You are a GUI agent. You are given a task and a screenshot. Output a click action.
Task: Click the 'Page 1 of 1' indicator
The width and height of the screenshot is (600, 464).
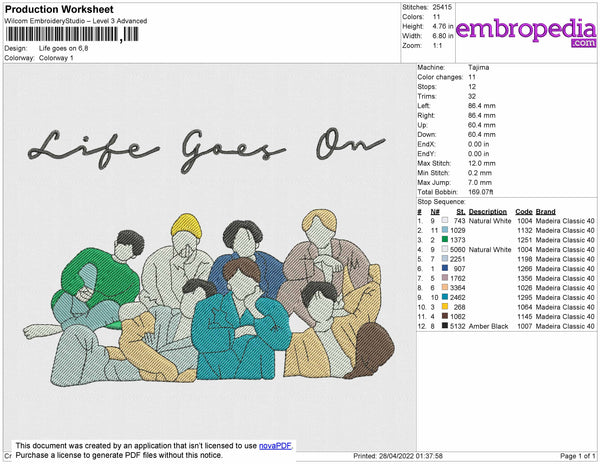pyautogui.click(x=577, y=456)
